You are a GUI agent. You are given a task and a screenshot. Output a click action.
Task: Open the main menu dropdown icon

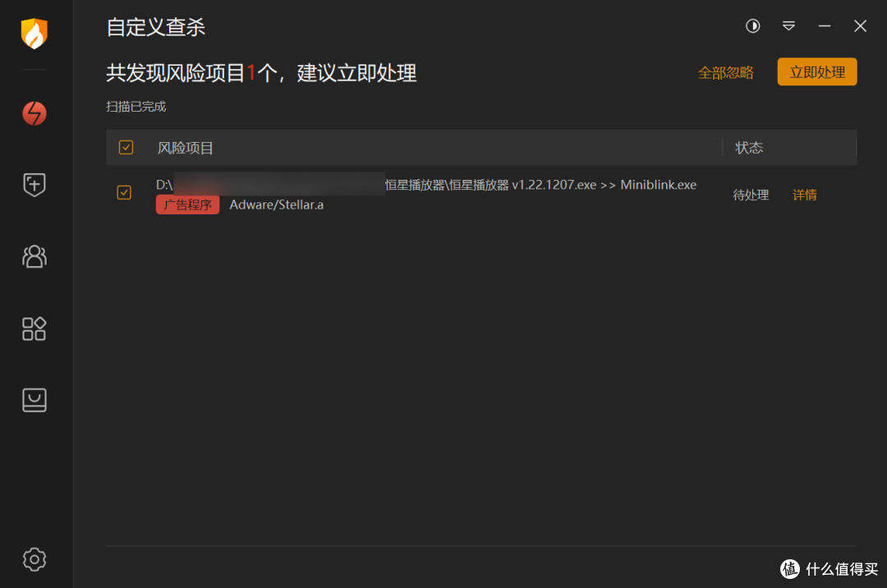tap(788, 26)
